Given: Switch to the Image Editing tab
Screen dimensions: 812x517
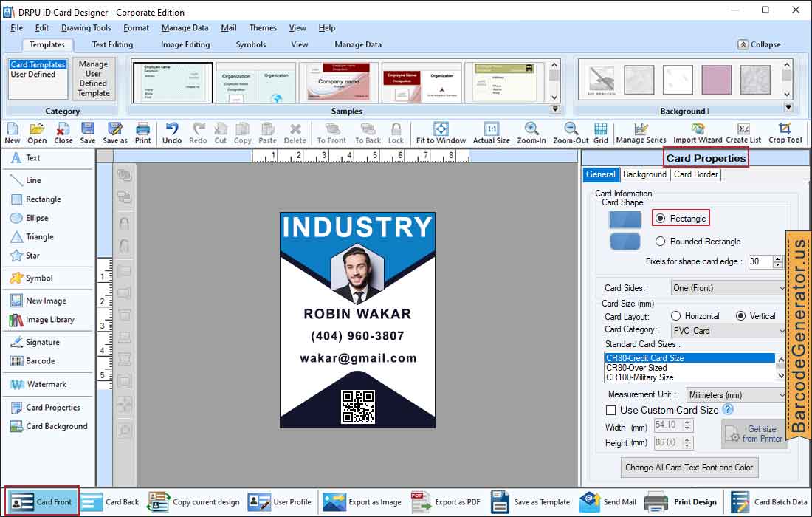Looking at the screenshot, I should tap(185, 44).
